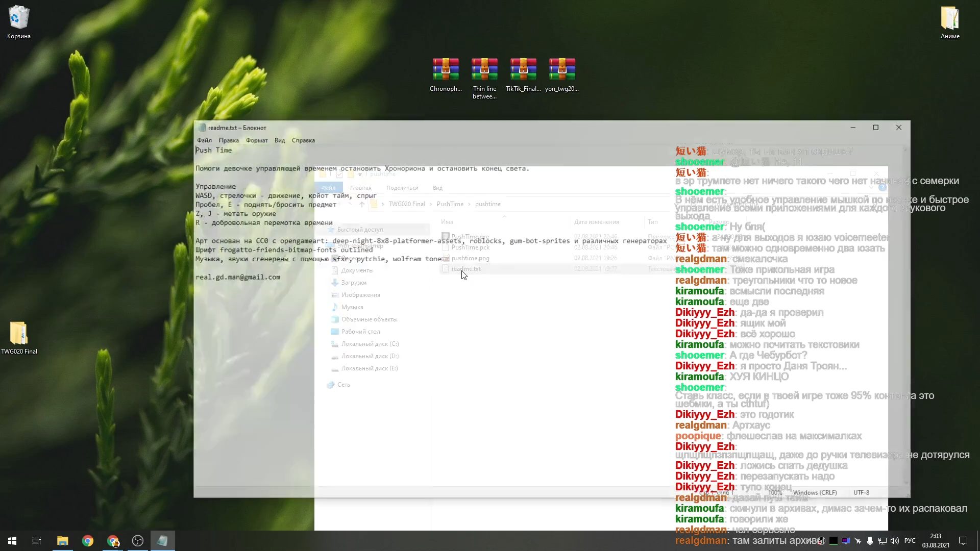
Task: Open the Вид menu in Notepad
Action: click(280, 140)
